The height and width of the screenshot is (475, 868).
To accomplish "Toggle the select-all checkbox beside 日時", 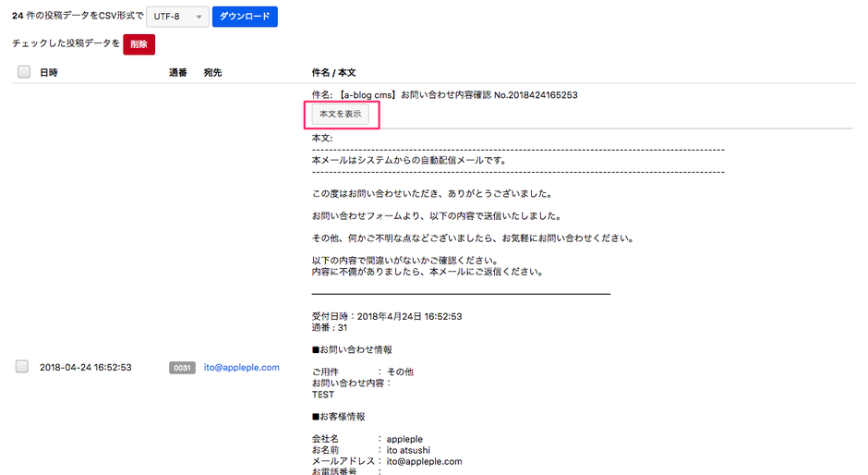I will [x=24, y=72].
